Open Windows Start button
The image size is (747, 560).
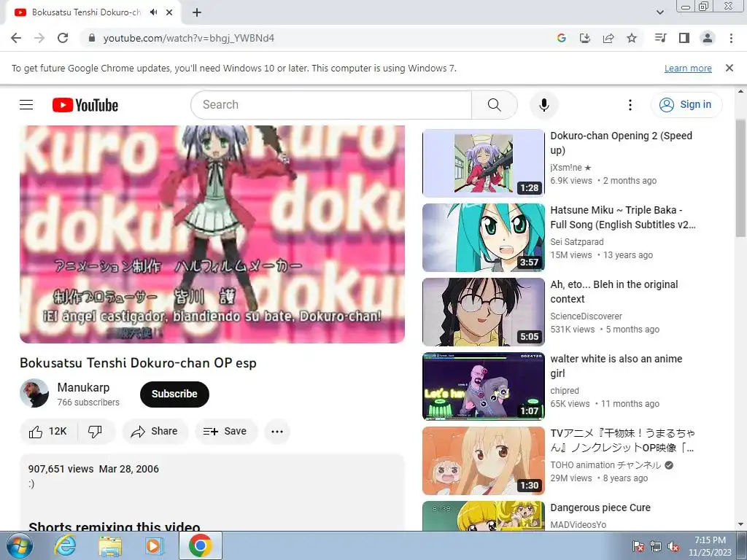(19, 545)
